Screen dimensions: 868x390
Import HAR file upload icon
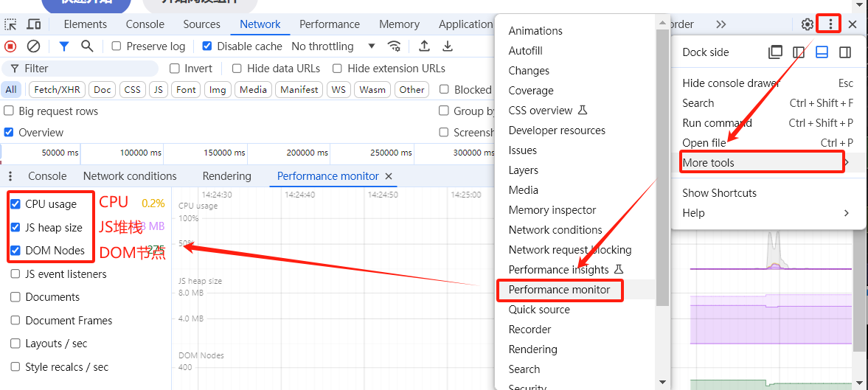[424, 46]
